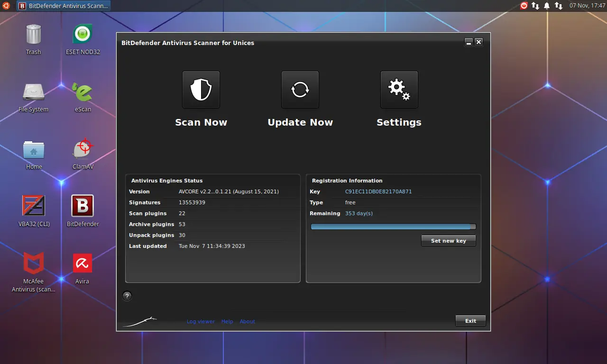Open the Trash desktop icon
The height and width of the screenshot is (364, 607).
point(33,35)
